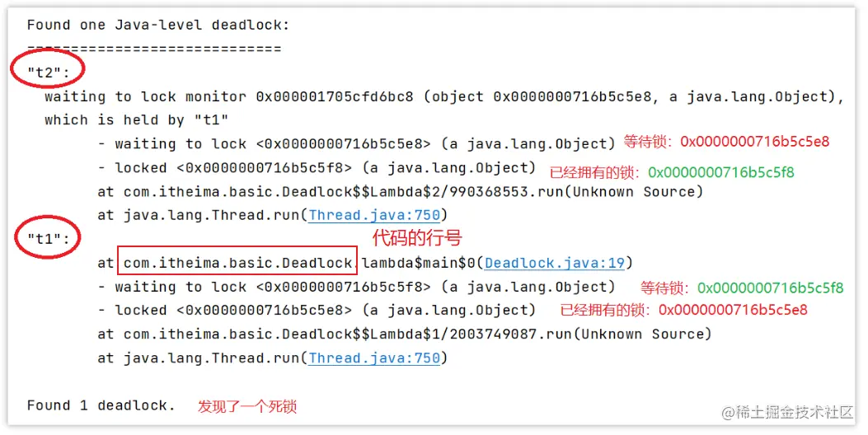This screenshot has height=435, width=868.
Task: Click the equals-sign separator line
Action: point(154,49)
